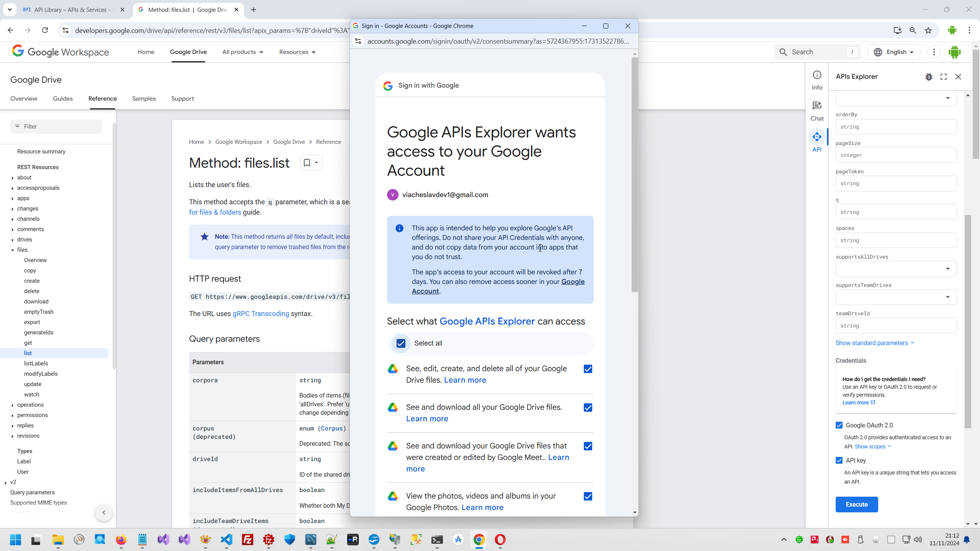The height and width of the screenshot is (551, 980).
Task: Open the gRPC Transcoding link
Action: coord(261,314)
